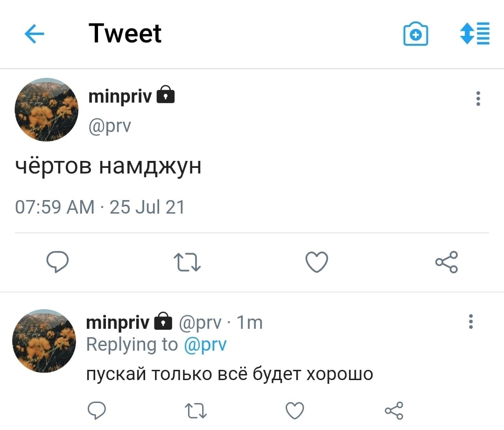Open the reply text "пускай только всё будет хорошо"
This screenshot has width=504, height=430.
[x=230, y=374]
